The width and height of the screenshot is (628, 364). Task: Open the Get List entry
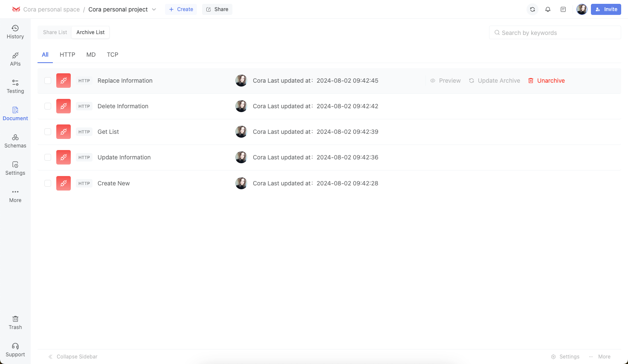point(108,132)
